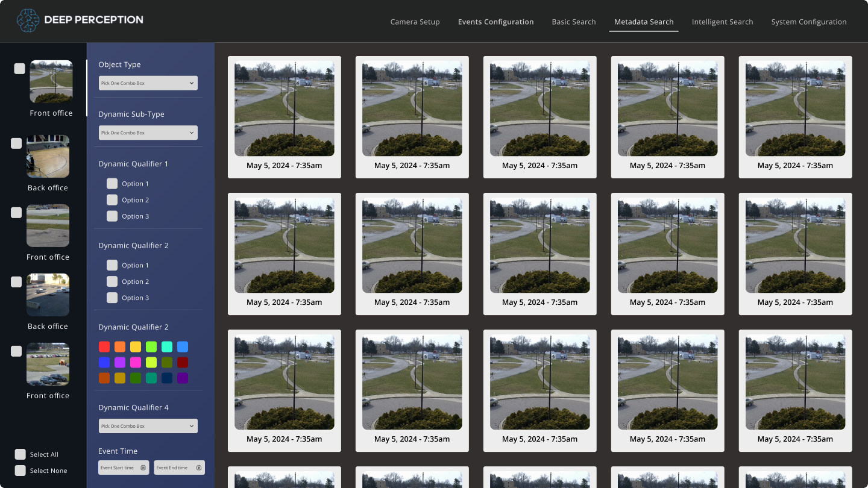868x488 pixels.
Task: Switch to the Events Configuration tab
Action: [x=495, y=22]
